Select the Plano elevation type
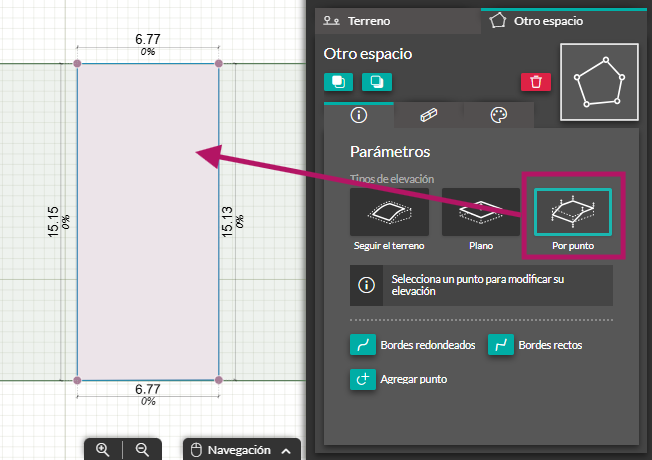Image resolution: width=652 pixels, height=460 pixels. (481, 212)
